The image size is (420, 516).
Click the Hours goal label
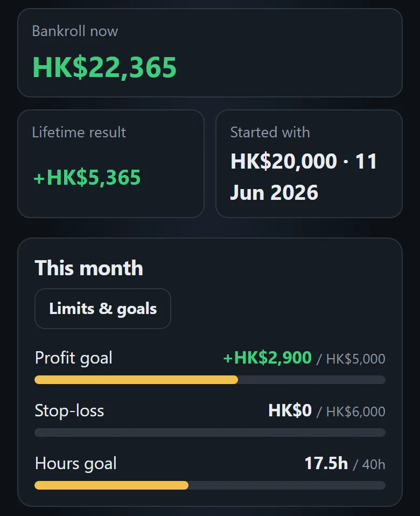point(75,464)
